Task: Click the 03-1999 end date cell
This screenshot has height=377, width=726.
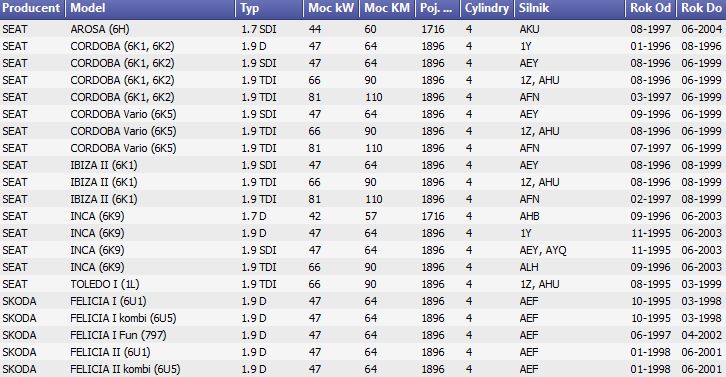Action: (701, 284)
